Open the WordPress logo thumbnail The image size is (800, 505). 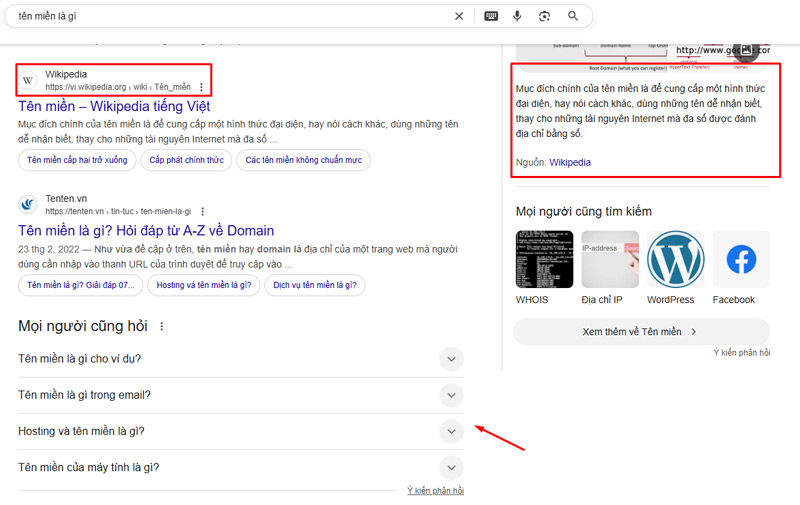click(x=676, y=259)
